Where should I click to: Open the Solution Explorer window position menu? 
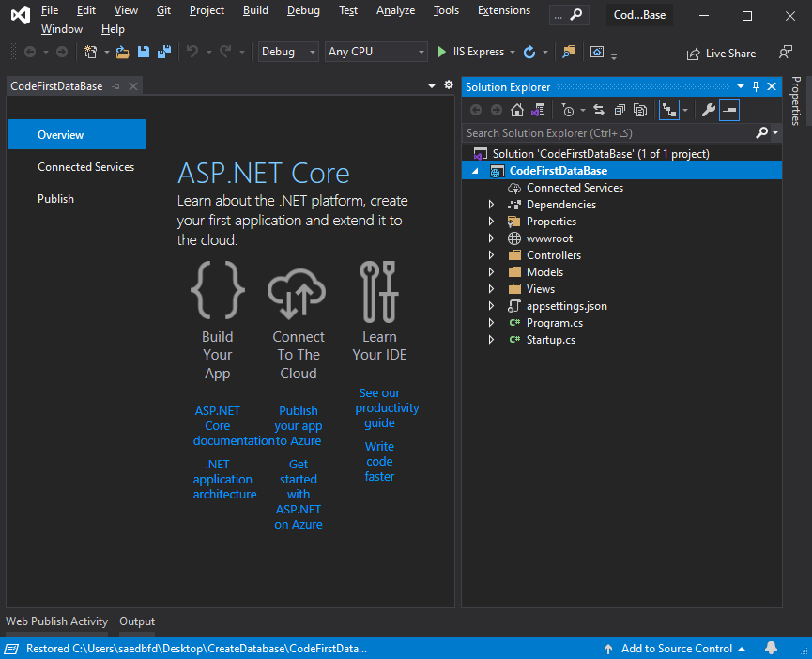click(x=741, y=86)
